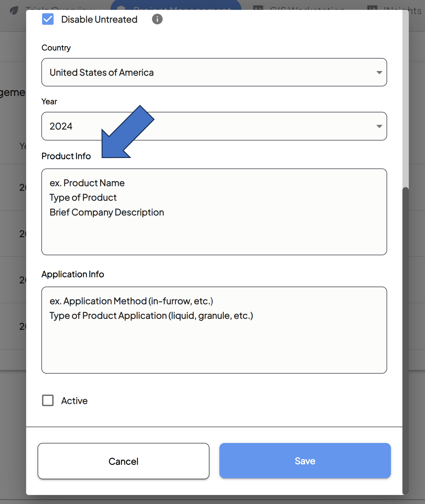The height and width of the screenshot is (504, 425).
Task: Expand the Year dropdown arrow
Action: coord(379,126)
